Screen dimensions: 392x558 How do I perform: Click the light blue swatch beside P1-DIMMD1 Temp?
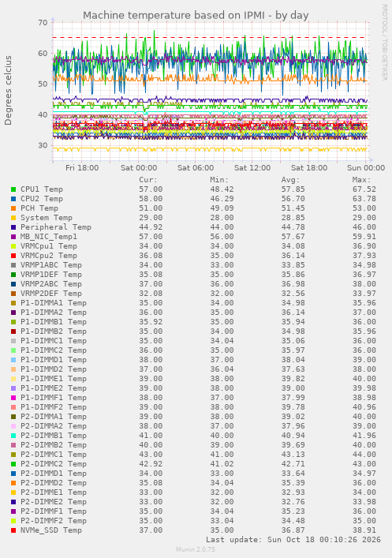coord(13,360)
